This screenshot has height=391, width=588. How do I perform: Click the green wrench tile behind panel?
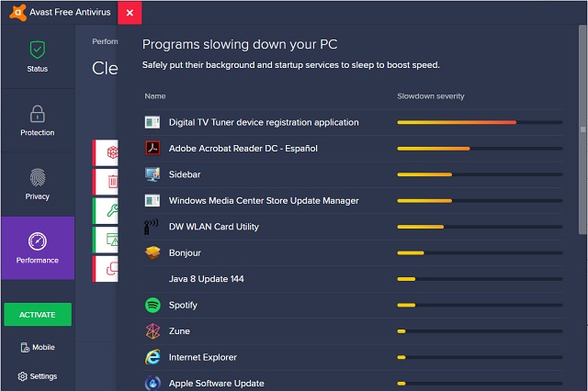pos(106,211)
